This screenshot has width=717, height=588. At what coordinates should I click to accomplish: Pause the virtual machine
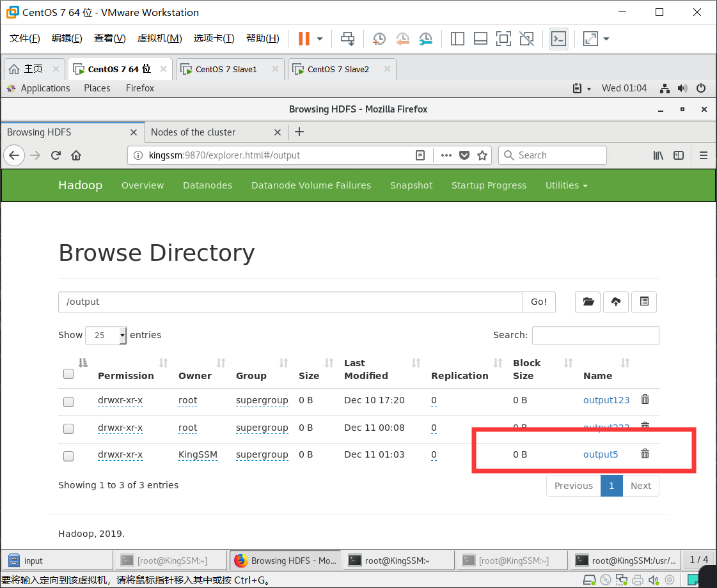coord(304,39)
